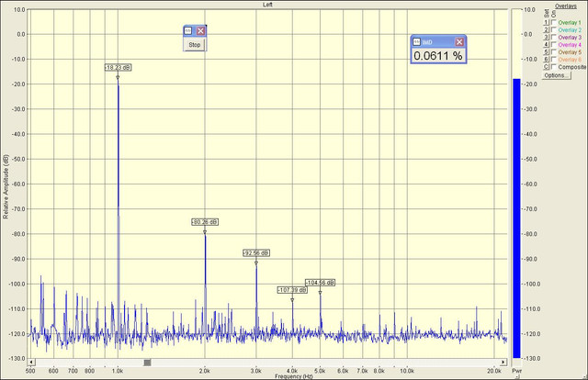Click the Relative Amplitude (dB) axis label

click(x=6, y=186)
